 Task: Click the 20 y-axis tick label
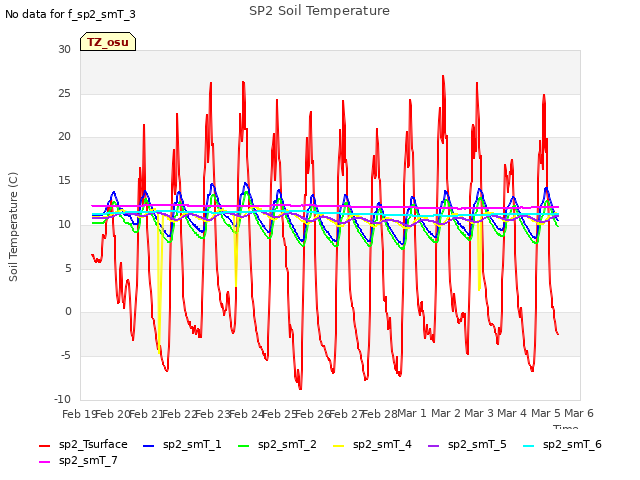[64, 137]
